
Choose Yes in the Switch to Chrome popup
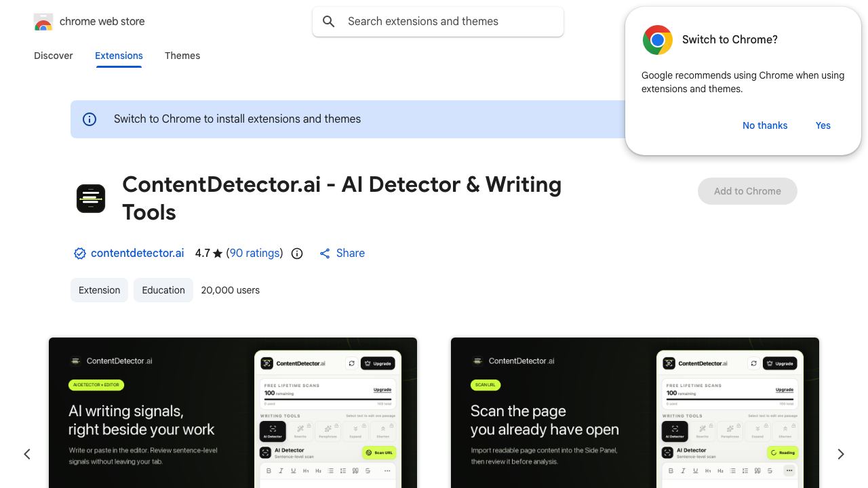(823, 125)
